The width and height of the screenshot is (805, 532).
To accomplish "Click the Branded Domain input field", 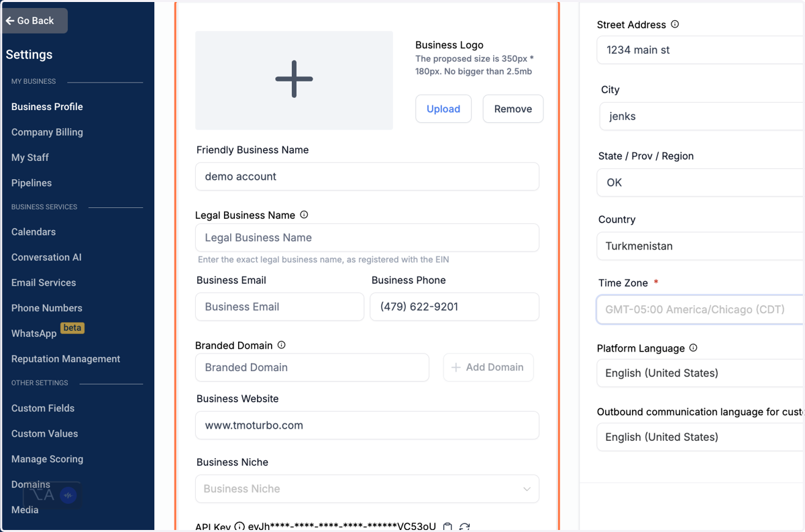I will pyautogui.click(x=312, y=368).
